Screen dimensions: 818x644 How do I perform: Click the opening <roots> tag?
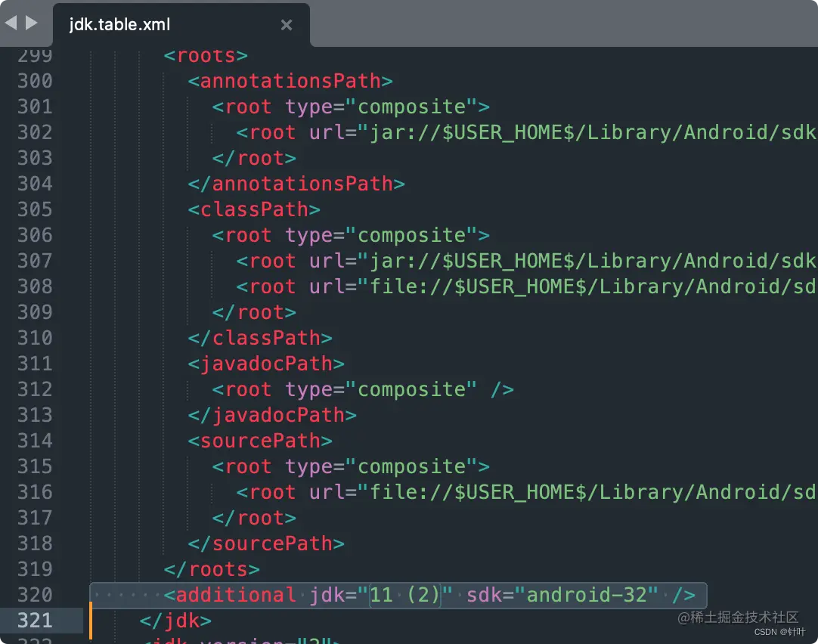[x=206, y=55]
